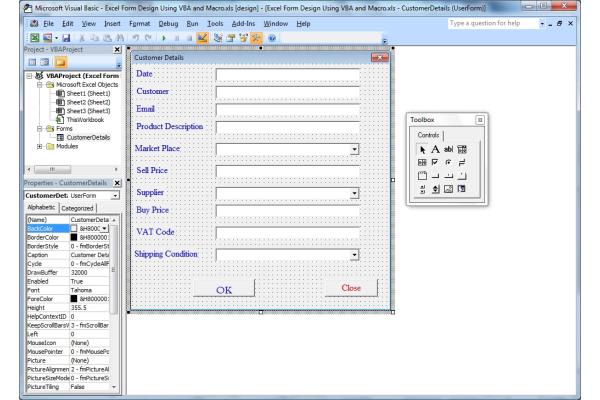Expand the Modules folder node
Viewport: 600px width, 400px height.
(39, 146)
